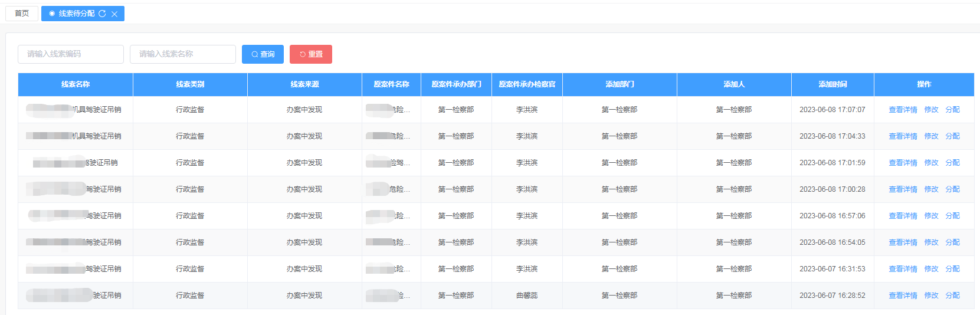Click the 线索名称 column header

[76, 84]
